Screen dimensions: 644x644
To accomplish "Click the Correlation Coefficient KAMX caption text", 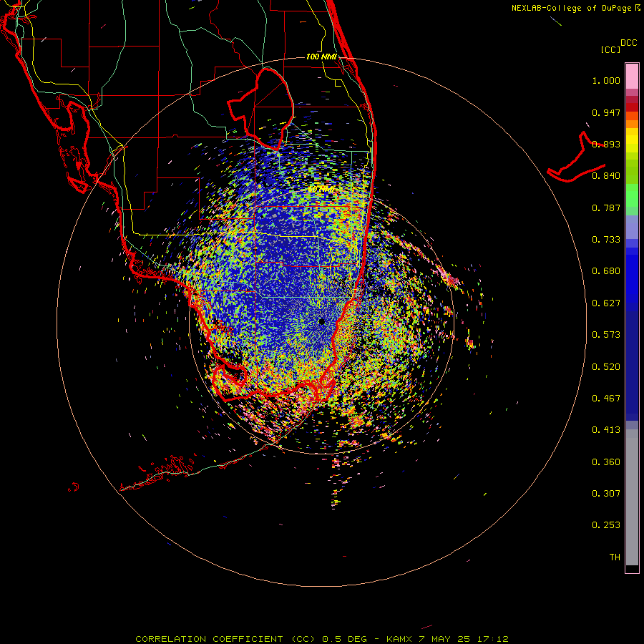I will [322, 639].
